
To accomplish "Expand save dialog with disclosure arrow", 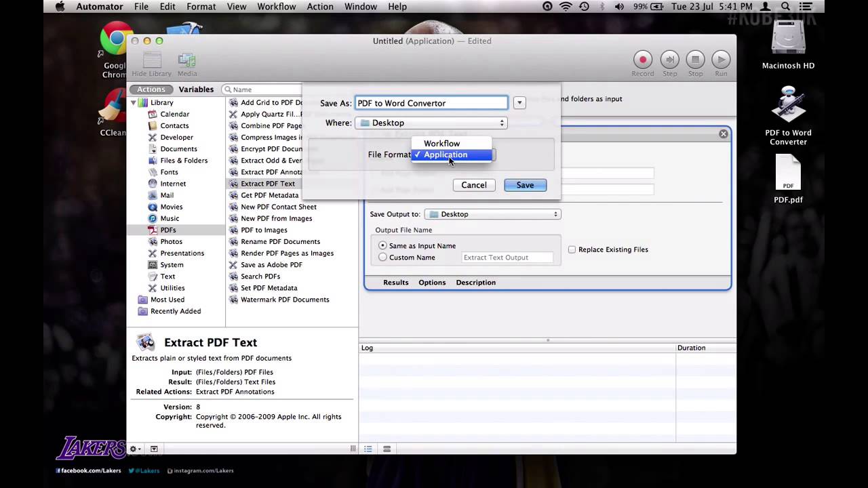I will [x=519, y=103].
